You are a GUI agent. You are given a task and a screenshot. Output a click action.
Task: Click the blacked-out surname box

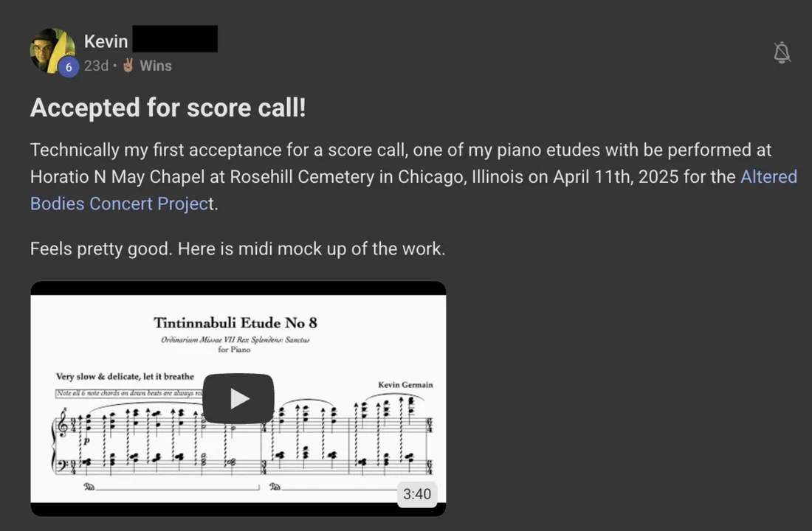[x=175, y=39]
